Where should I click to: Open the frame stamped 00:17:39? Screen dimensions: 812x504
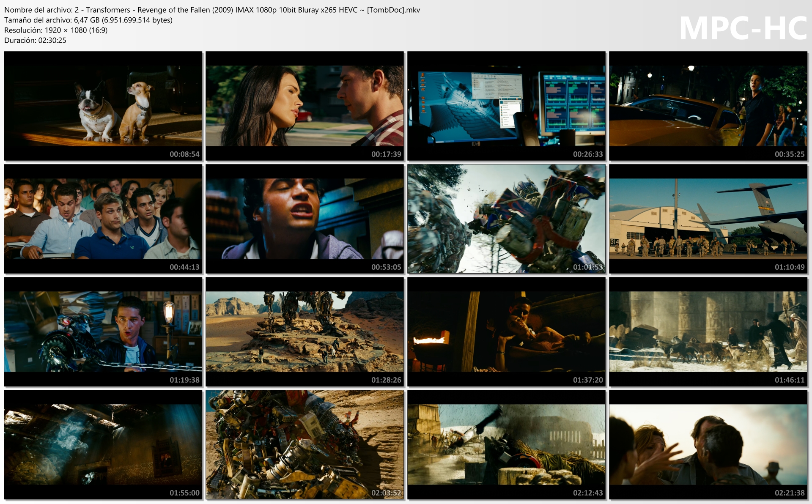(x=304, y=106)
